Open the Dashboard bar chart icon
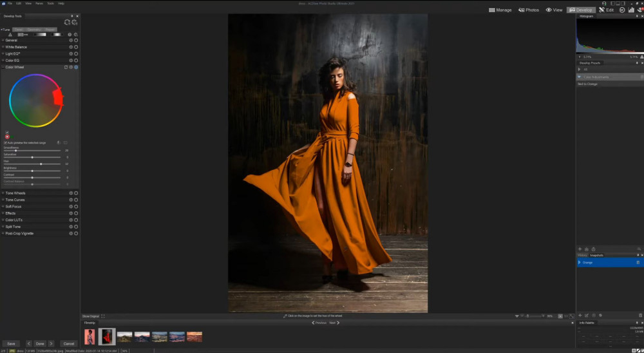This screenshot has width=644, height=353. click(x=631, y=10)
